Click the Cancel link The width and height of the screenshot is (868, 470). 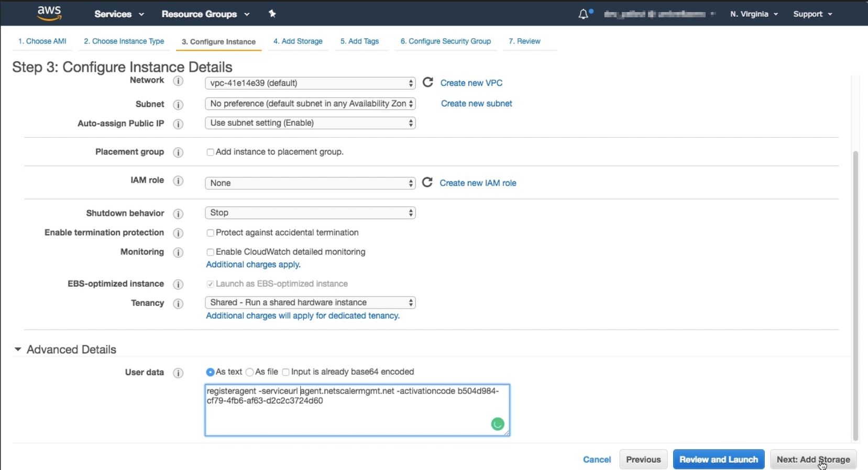(x=597, y=460)
